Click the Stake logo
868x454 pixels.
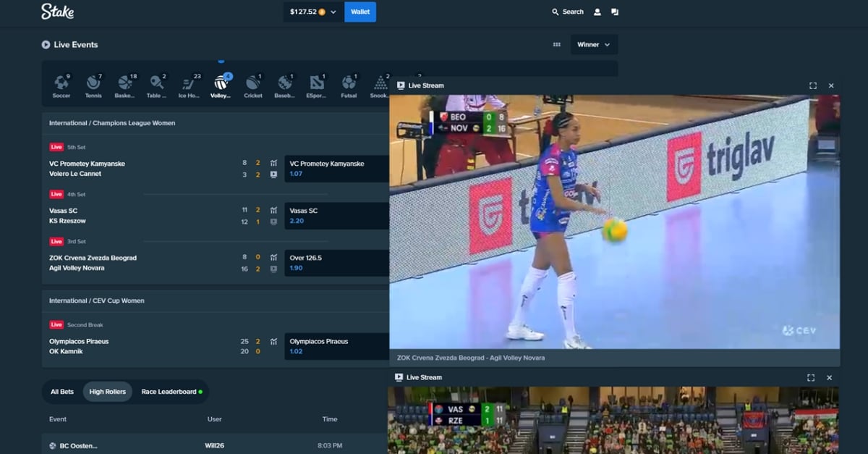pos(57,12)
